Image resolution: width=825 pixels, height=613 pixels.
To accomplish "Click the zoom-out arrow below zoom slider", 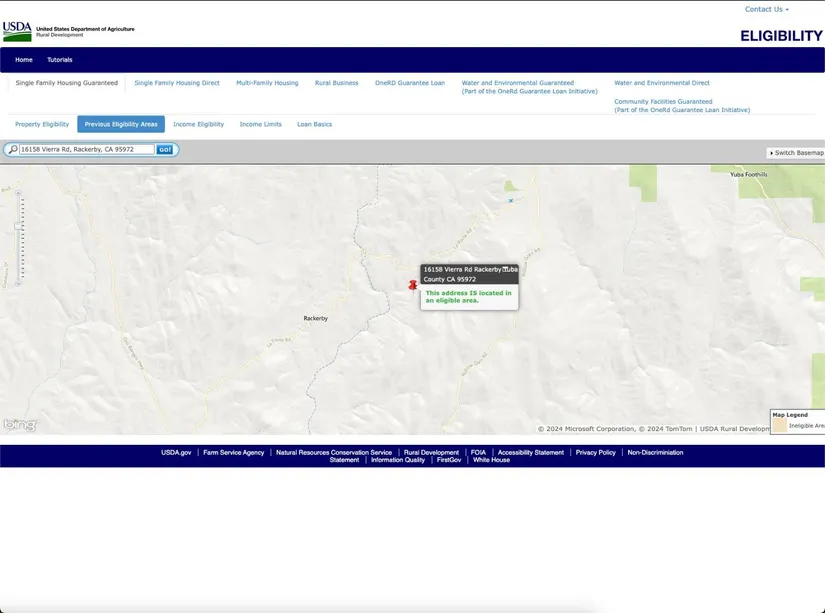I will click(18, 285).
